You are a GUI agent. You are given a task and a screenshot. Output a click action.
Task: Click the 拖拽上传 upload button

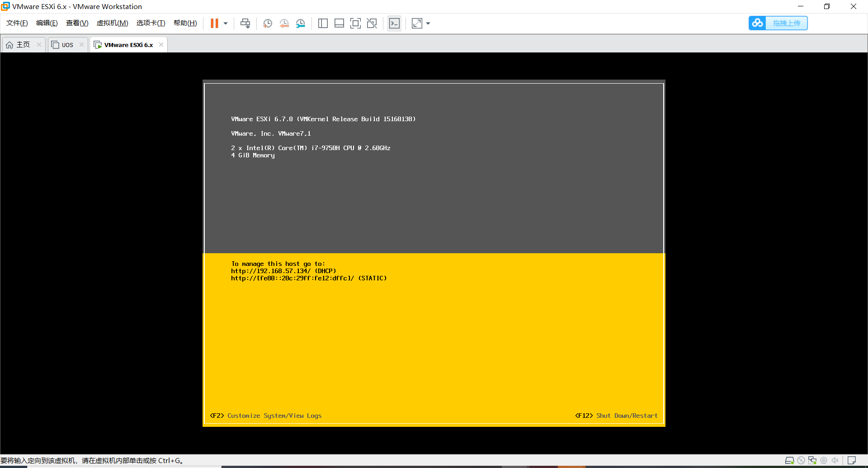pos(787,23)
